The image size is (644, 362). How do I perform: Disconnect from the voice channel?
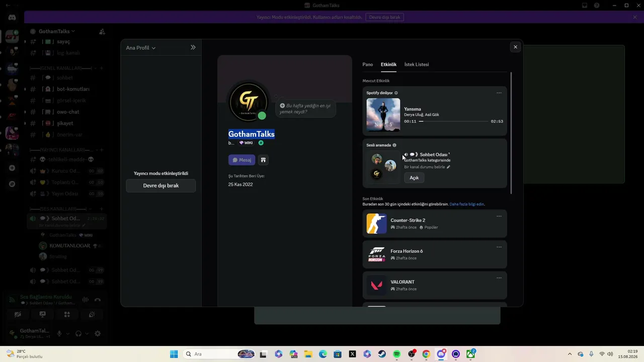98,300
